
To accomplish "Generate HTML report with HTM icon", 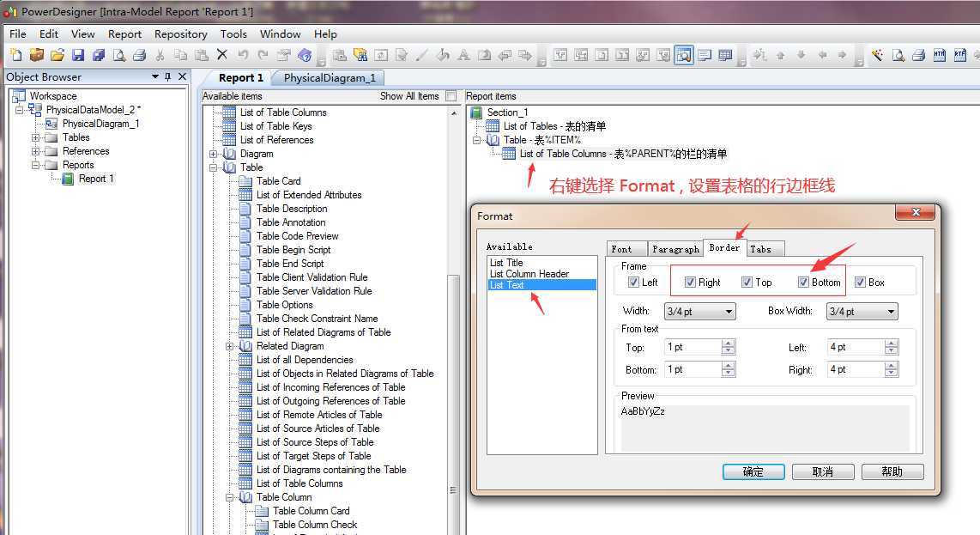I will coord(940,55).
